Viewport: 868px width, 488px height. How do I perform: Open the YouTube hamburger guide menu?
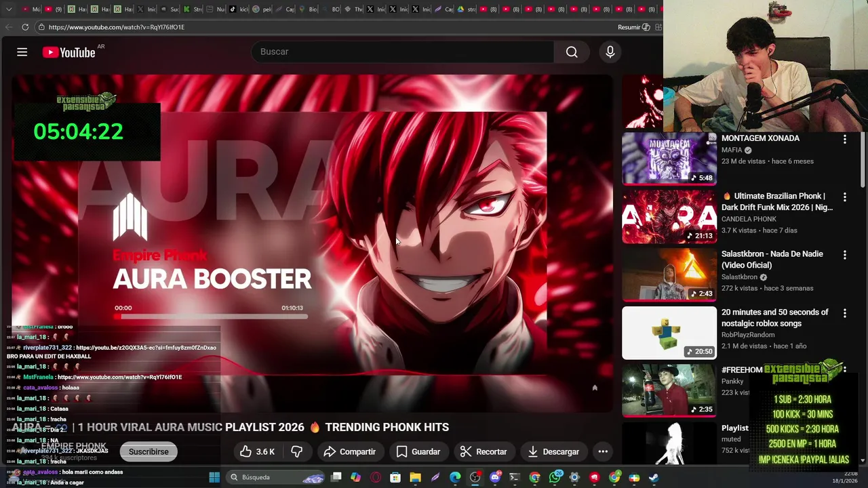coord(22,52)
